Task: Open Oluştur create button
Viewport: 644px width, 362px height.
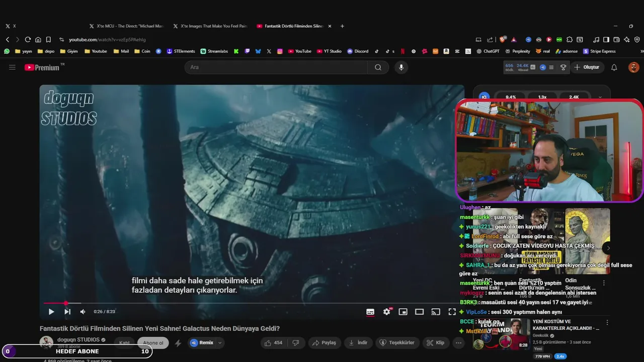Action: click(x=587, y=67)
